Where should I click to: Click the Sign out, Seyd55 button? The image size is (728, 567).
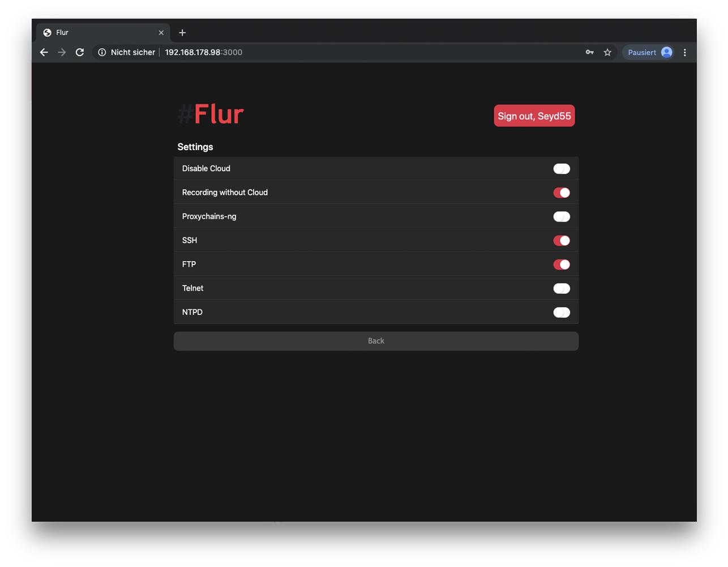(x=534, y=116)
